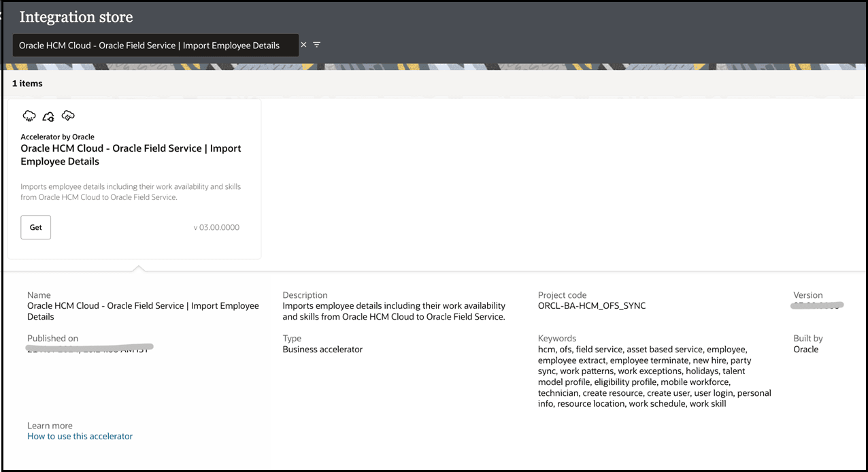Click the 'Published on' label
This screenshot has width=868, height=472.
point(52,338)
